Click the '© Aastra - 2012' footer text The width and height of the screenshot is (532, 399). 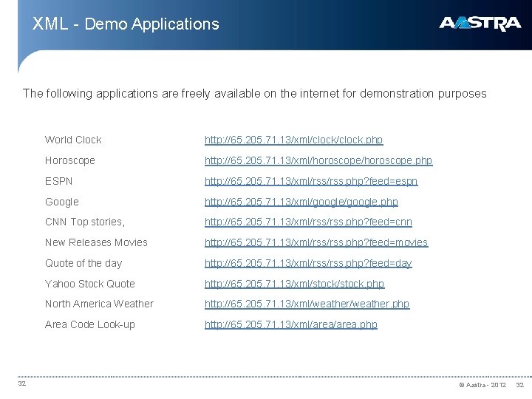[482, 385]
